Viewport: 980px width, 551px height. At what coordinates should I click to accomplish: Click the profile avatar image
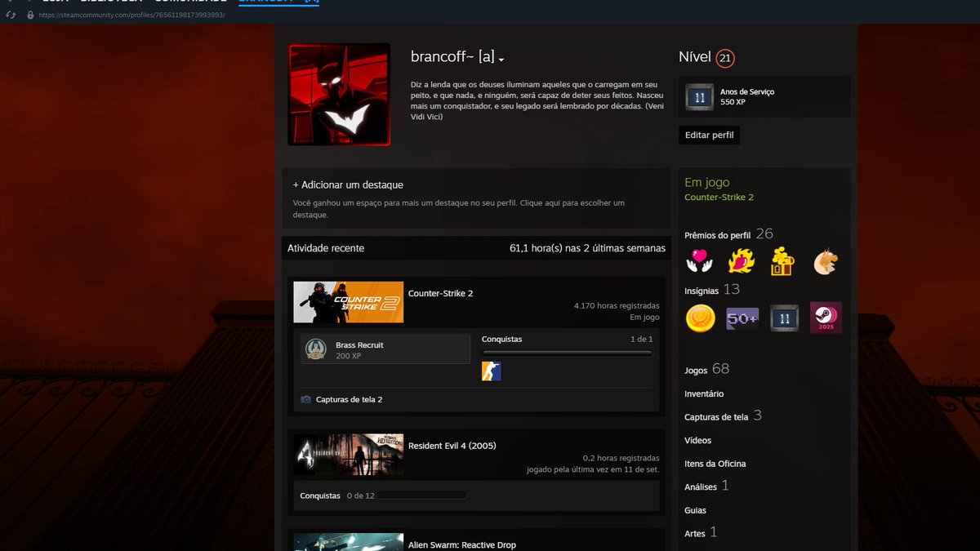[339, 95]
